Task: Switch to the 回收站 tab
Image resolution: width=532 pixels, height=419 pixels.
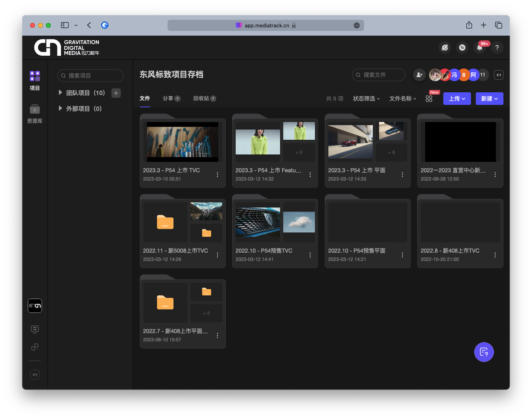Action: [201, 99]
